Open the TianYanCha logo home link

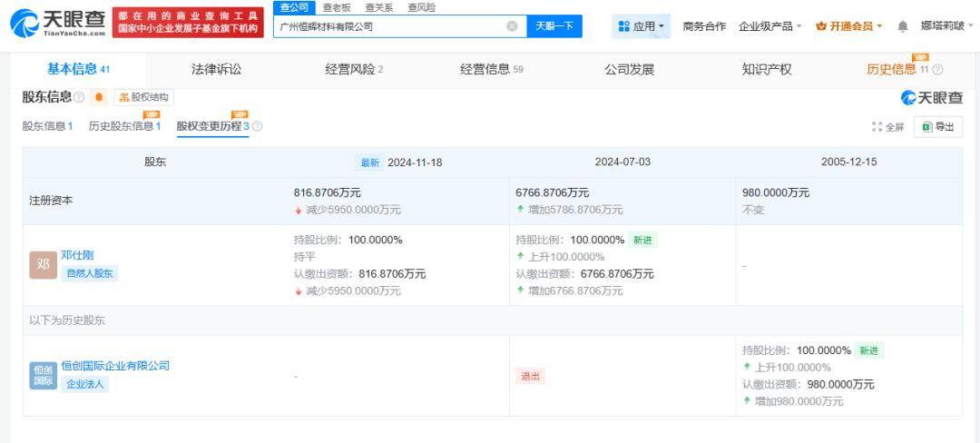pos(57,23)
